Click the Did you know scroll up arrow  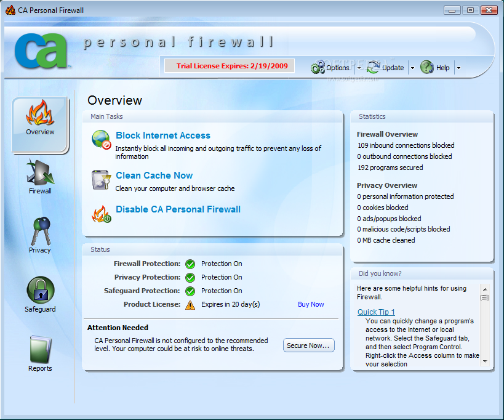pos(485,289)
